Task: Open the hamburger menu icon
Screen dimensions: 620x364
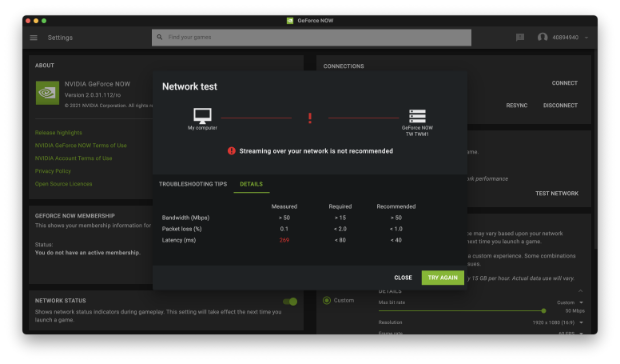Action: click(x=34, y=38)
